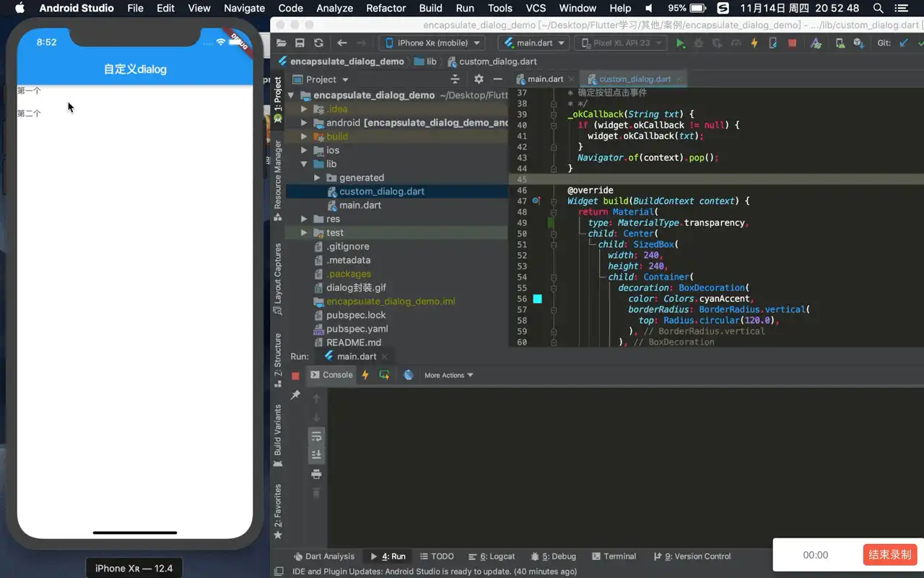Stop the app with the red square in the Run panel
The image size is (924, 578).
point(295,376)
